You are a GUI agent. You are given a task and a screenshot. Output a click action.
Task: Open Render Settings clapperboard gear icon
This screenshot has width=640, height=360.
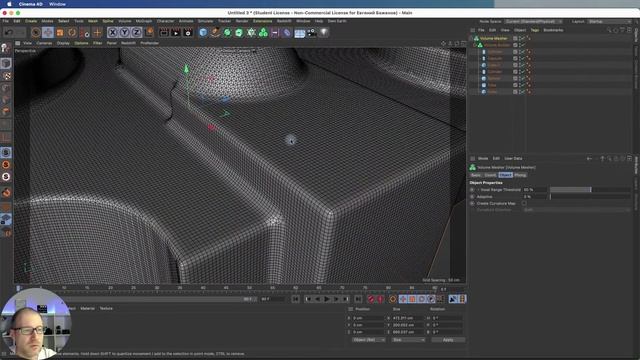(188, 32)
